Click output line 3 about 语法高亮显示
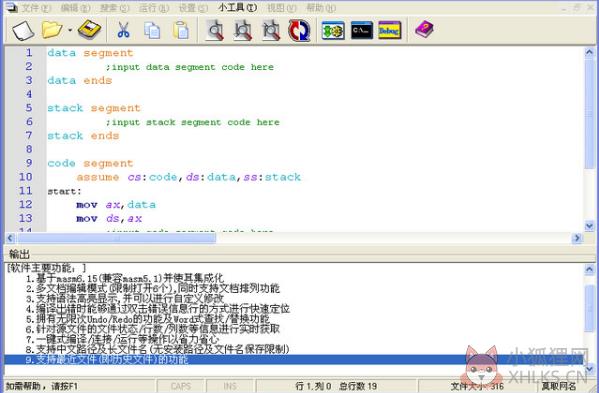 [x=125, y=298]
